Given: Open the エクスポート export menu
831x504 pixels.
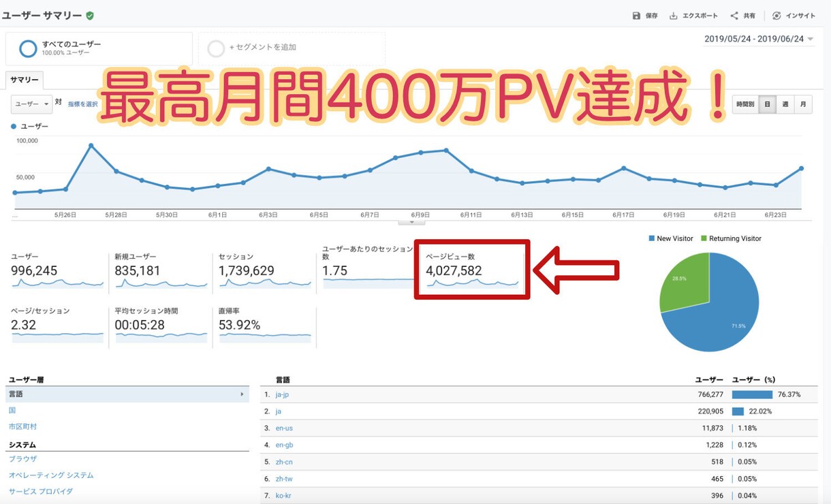Looking at the screenshot, I should click(693, 16).
